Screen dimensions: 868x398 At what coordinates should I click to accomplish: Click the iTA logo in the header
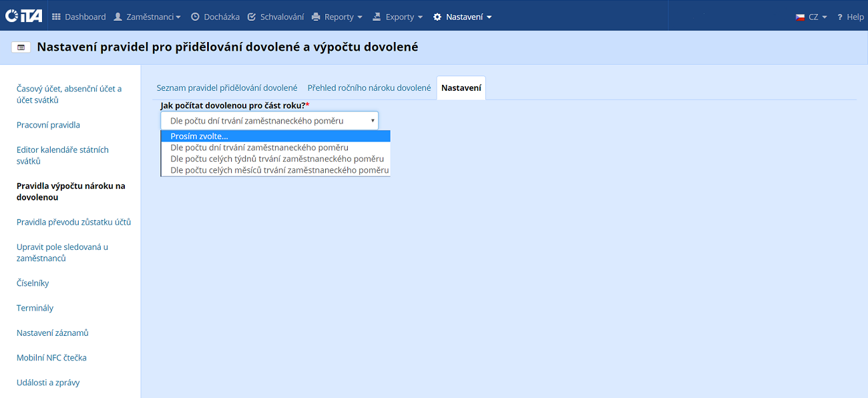tap(23, 16)
